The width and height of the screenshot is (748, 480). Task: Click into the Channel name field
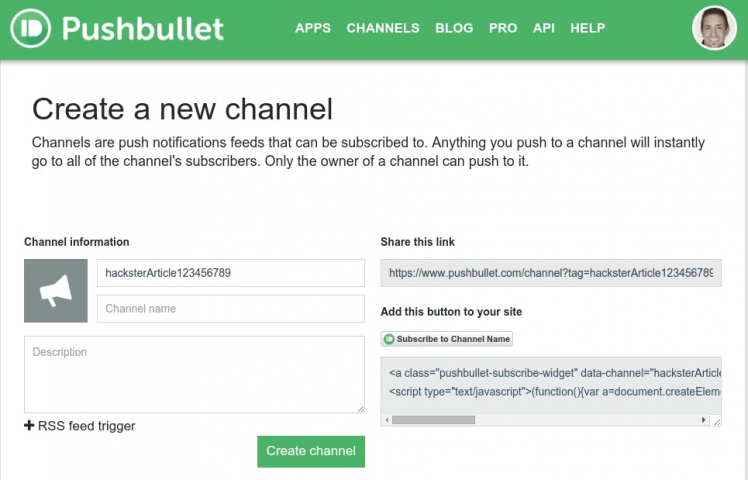tap(230, 309)
